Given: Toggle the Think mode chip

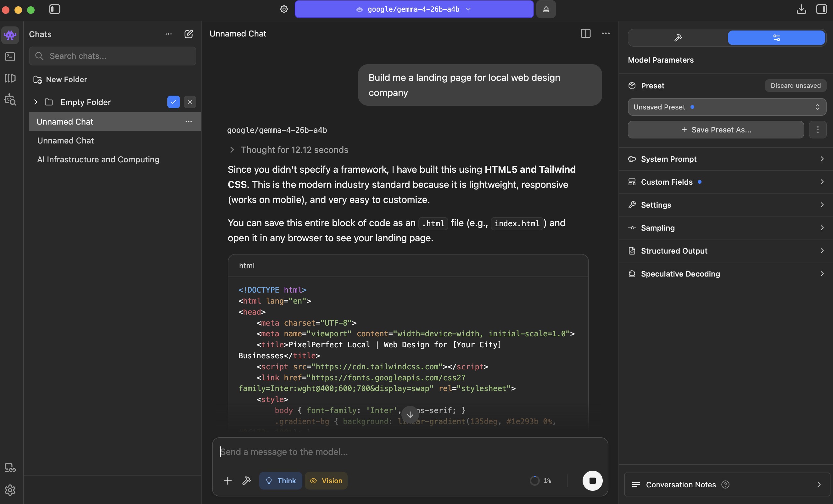Looking at the screenshot, I should click(280, 480).
